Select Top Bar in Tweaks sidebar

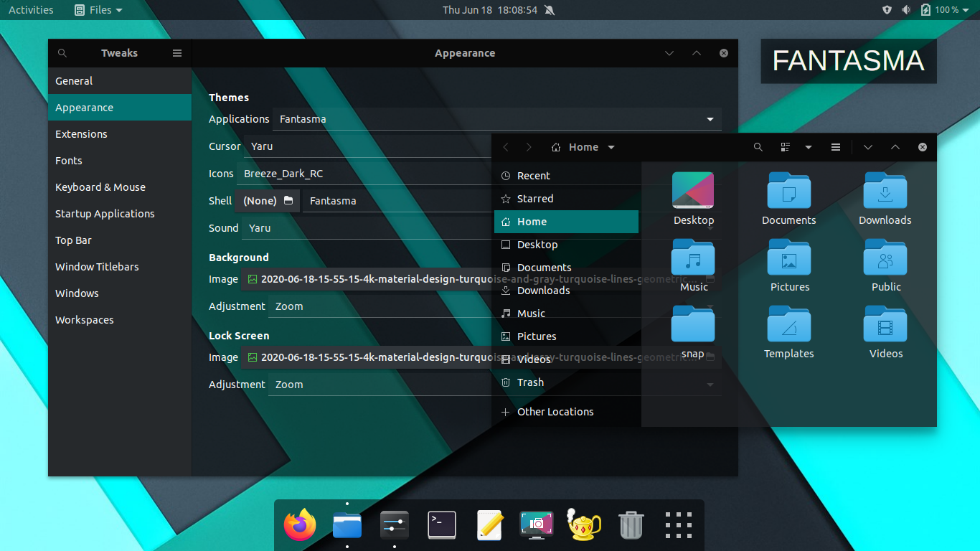coord(120,240)
